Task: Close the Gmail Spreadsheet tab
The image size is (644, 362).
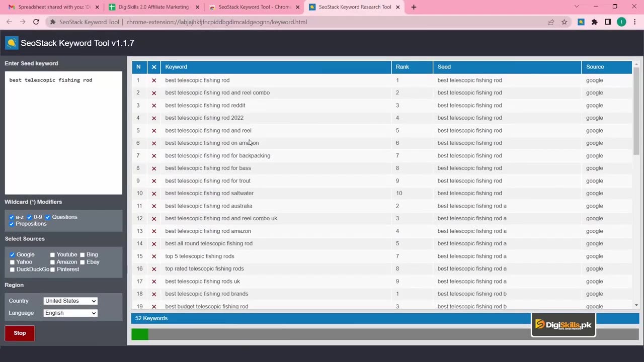Action: 97,7
